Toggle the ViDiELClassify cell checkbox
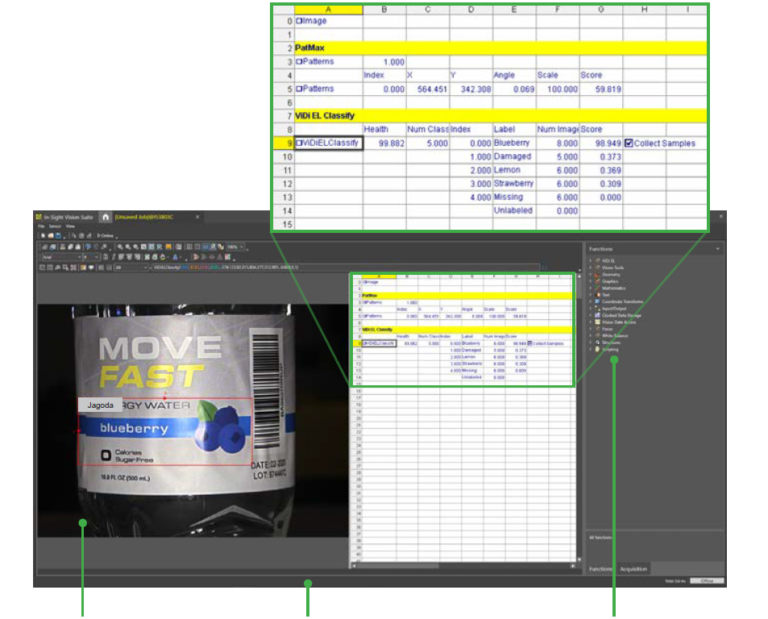Image resolution: width=768 pixels, height=619 pixels. click(300, 143)
